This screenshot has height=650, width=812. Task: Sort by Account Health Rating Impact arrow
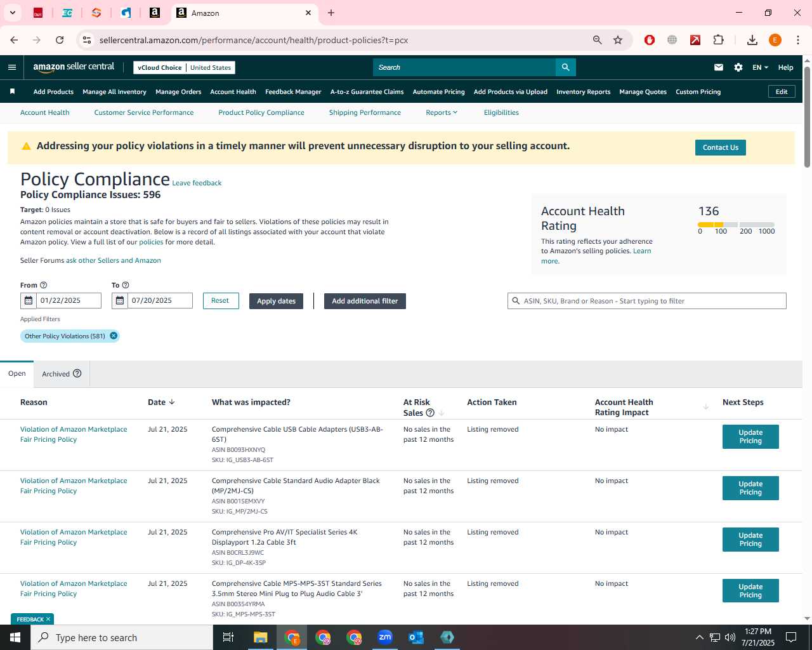pyautogui.click(x=705, y=407)
